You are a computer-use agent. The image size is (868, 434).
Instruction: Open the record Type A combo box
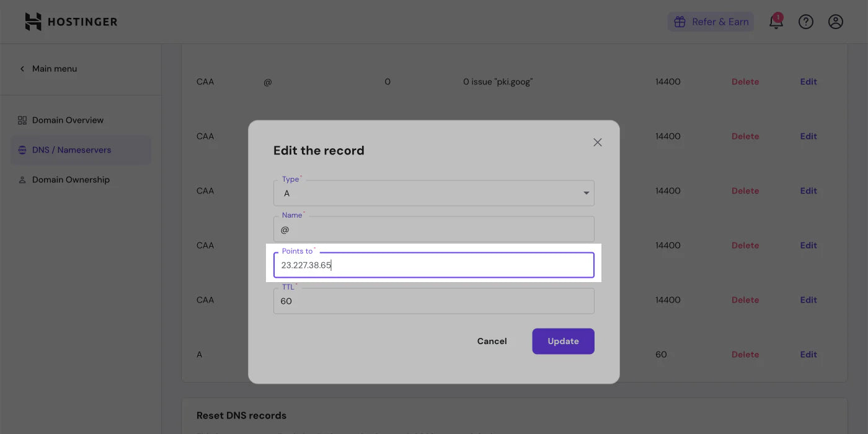click(434, 193)
